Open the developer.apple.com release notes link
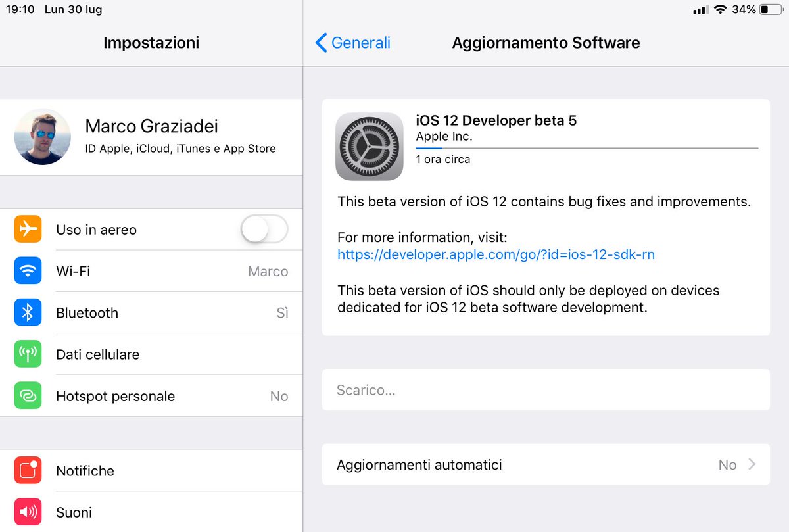789x532 pixels. 496,254
